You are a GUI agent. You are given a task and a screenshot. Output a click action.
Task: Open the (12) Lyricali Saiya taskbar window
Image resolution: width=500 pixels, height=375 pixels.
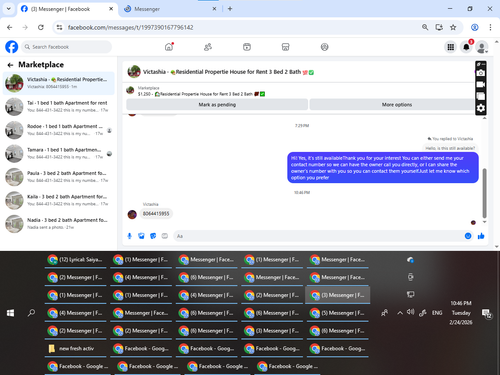tap(76, 260)
